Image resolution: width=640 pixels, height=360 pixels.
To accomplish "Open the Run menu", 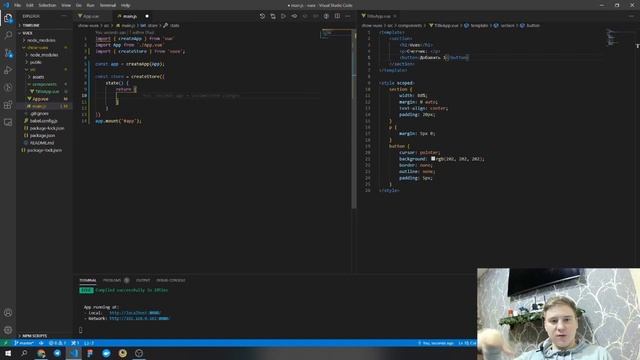I will (x=91, y=5).
